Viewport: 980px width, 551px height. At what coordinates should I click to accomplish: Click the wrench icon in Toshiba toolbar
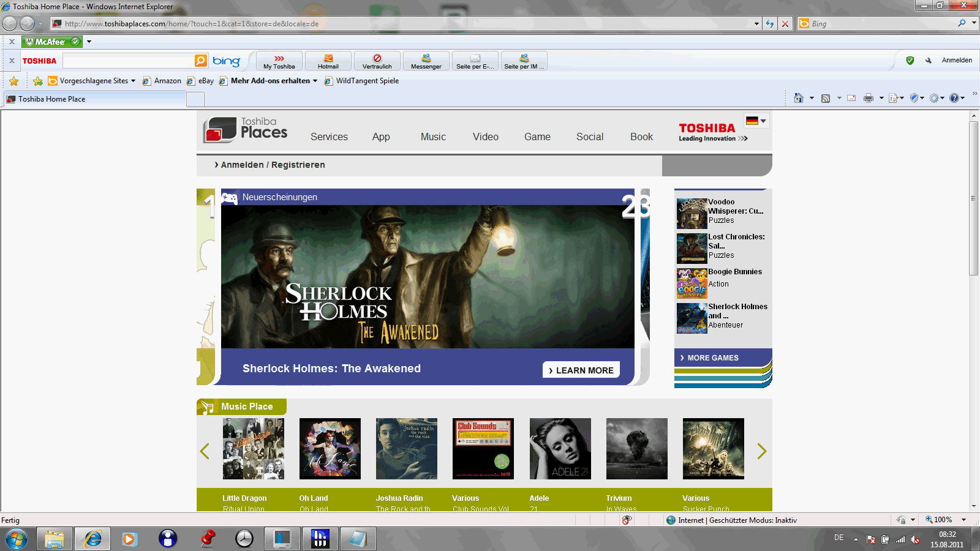929,61
